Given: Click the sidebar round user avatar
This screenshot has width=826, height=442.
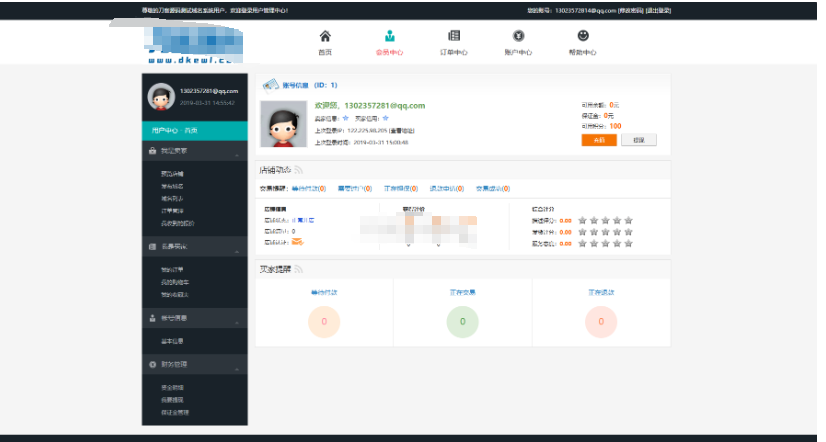Looking at the screenshot, I should [x=161, y=96].
